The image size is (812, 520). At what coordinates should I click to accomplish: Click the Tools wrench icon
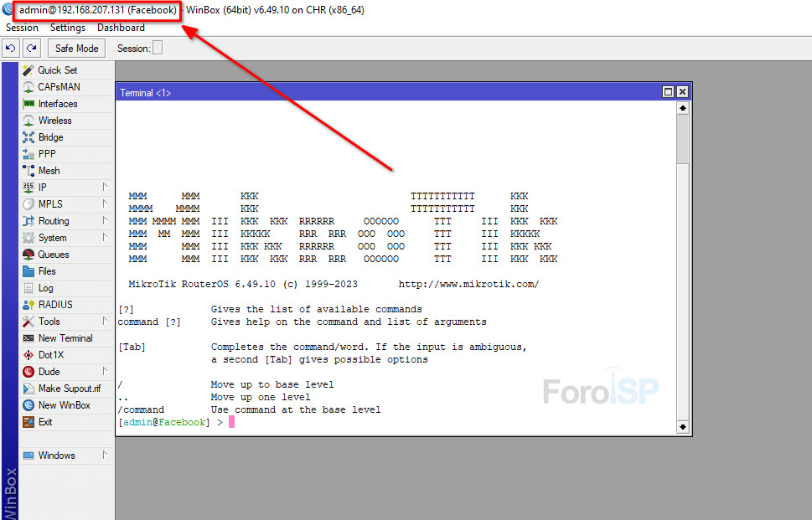[x=28, y=322]
